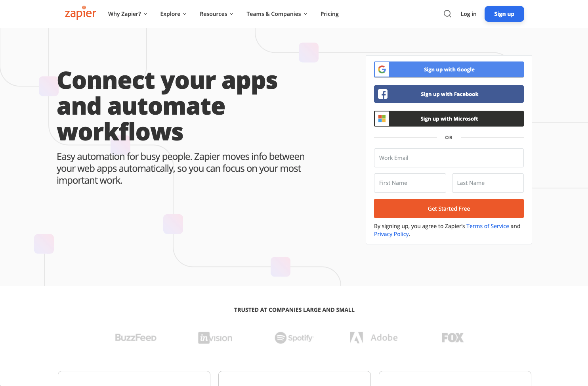
Task: Click the Privacy Policy link
Action: click(391, 234)
